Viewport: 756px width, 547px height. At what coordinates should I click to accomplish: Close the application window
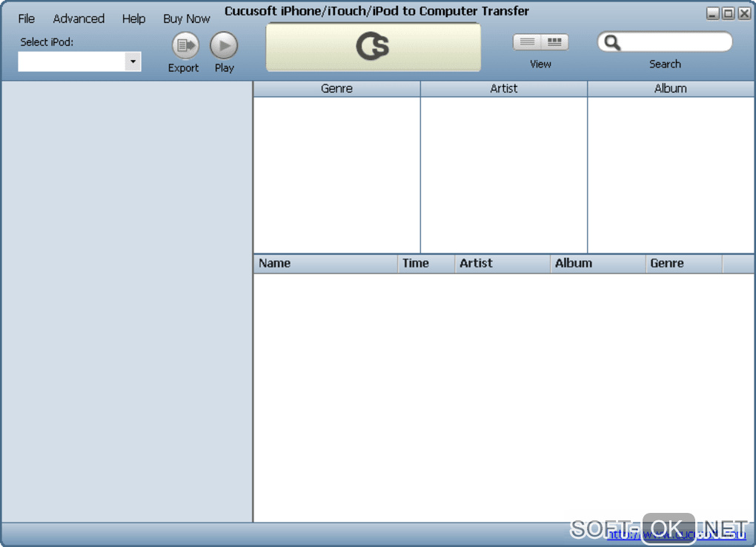(744, 13)
